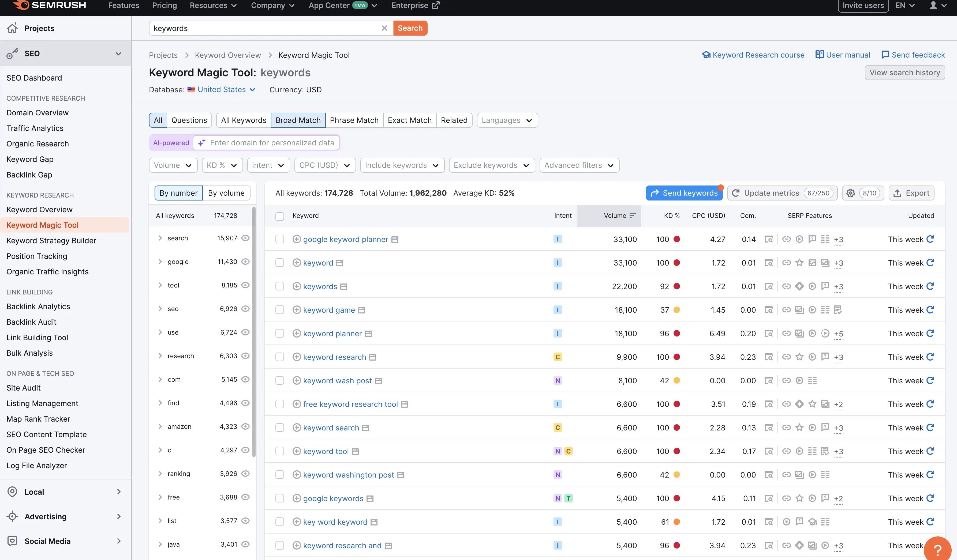Viewport: 957px width, 560px height.
Task: Open the Projects home icon
Action: click(13, 28)
